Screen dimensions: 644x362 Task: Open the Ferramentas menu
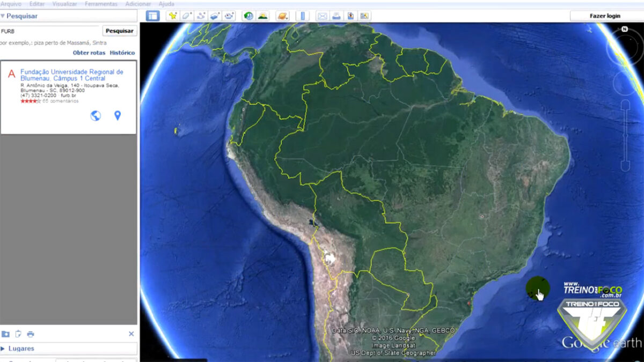click(101, 4)
